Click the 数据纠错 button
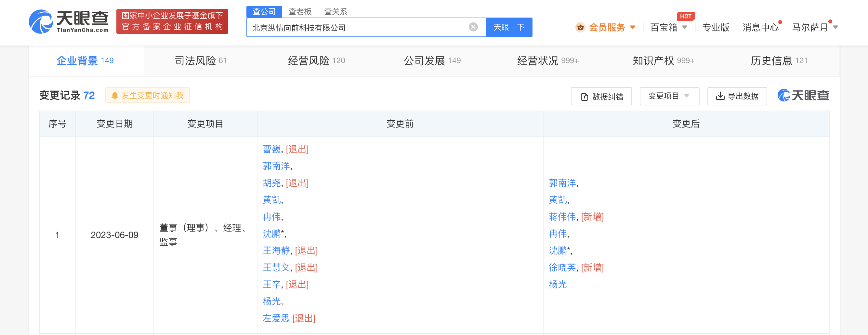This screenshot has height=335, width=868. (601, 96)
